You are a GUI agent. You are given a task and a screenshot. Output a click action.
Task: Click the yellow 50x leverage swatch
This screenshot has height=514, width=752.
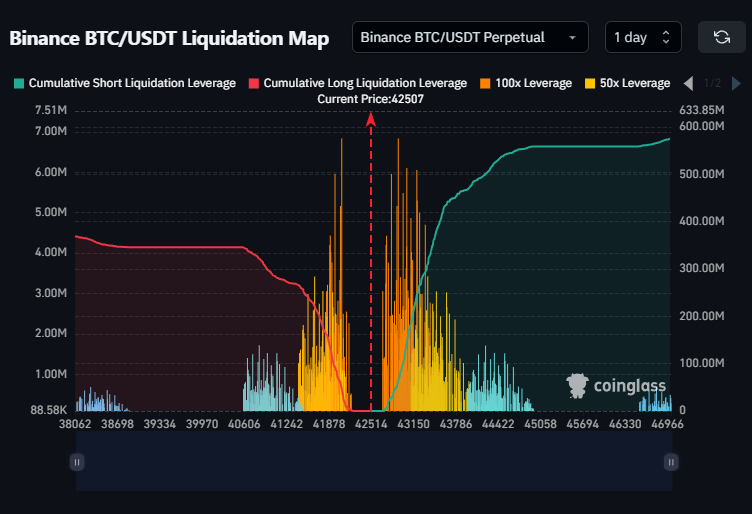[x=590, y=83]
